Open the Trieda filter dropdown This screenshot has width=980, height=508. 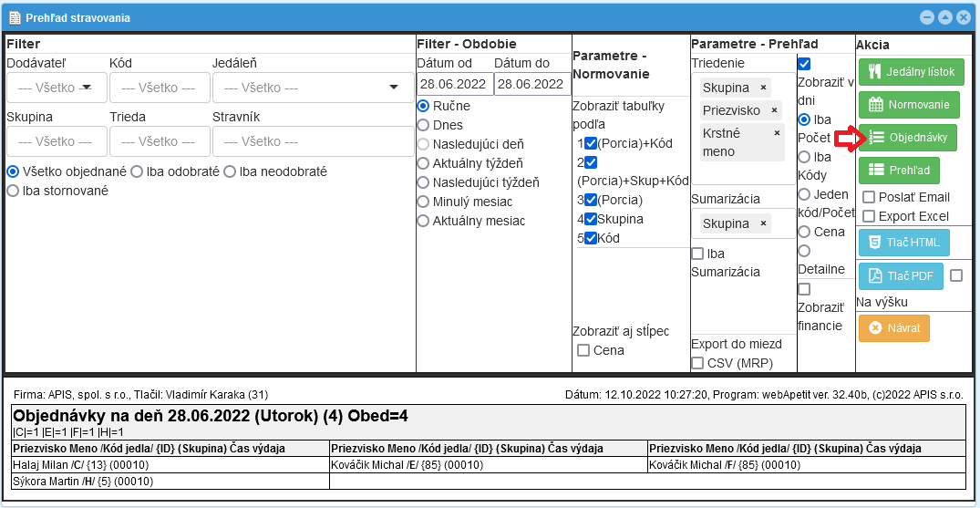click(x=160, y=141)
